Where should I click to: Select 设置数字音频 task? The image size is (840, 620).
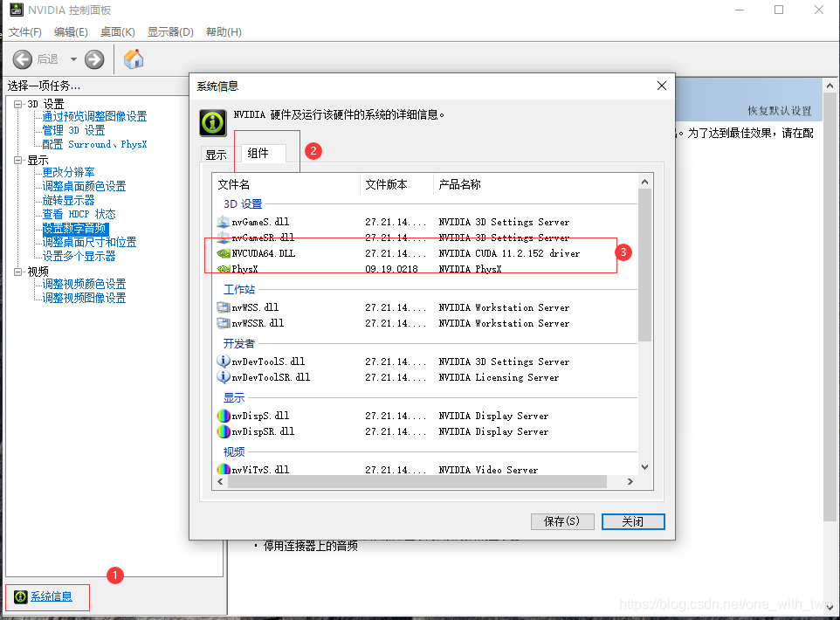[74, 228]
